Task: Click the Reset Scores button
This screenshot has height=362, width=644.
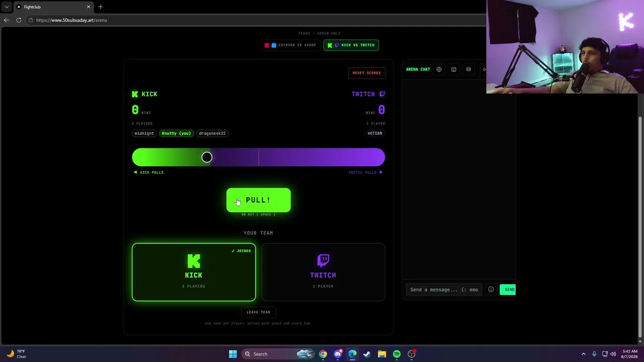Action: pos(367,73)
